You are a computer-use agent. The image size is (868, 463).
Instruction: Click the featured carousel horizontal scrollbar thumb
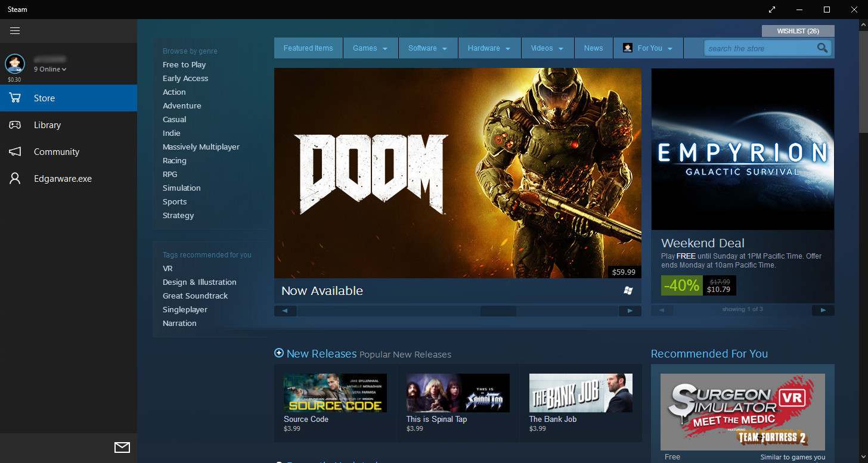pyautogui.click(x=498, y=310)
